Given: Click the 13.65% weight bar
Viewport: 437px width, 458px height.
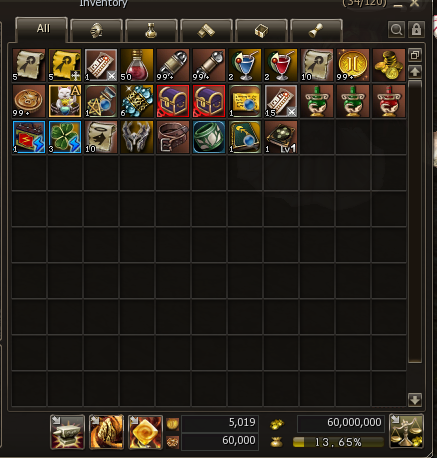Looking at the screenshot, I should click(x=338, y=442).
